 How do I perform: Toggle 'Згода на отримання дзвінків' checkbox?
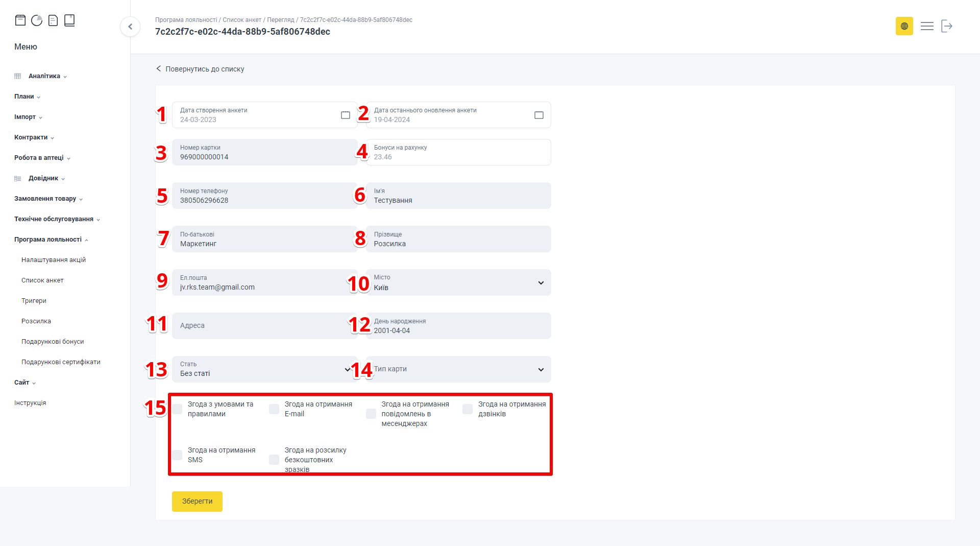tap(468, 409)
